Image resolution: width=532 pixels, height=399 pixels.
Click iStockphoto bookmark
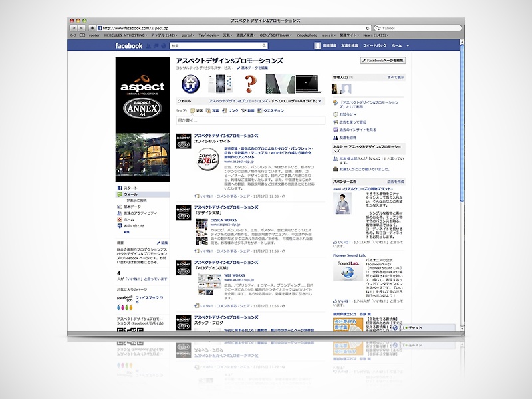pyautogui.click(x=307, y=35)
